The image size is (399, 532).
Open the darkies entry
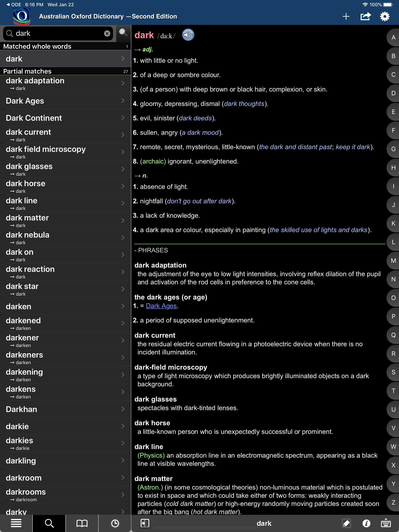[65, 443]
